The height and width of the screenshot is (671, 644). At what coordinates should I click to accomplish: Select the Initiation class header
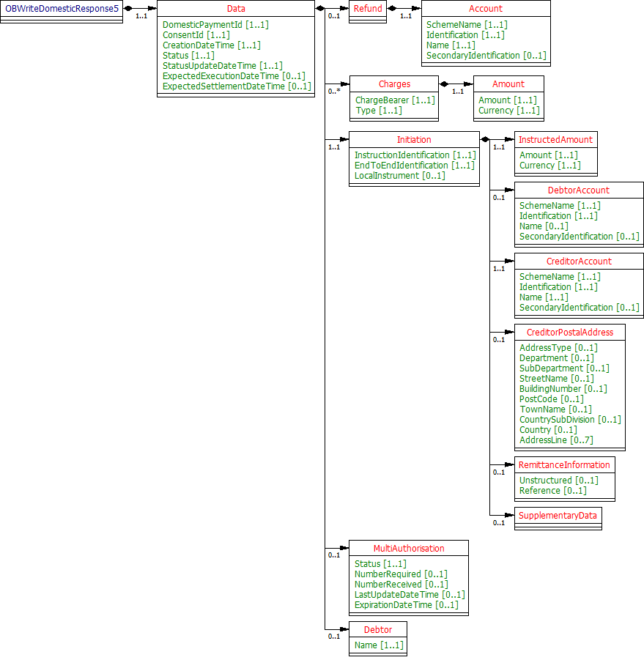click(x=414, y=139)
